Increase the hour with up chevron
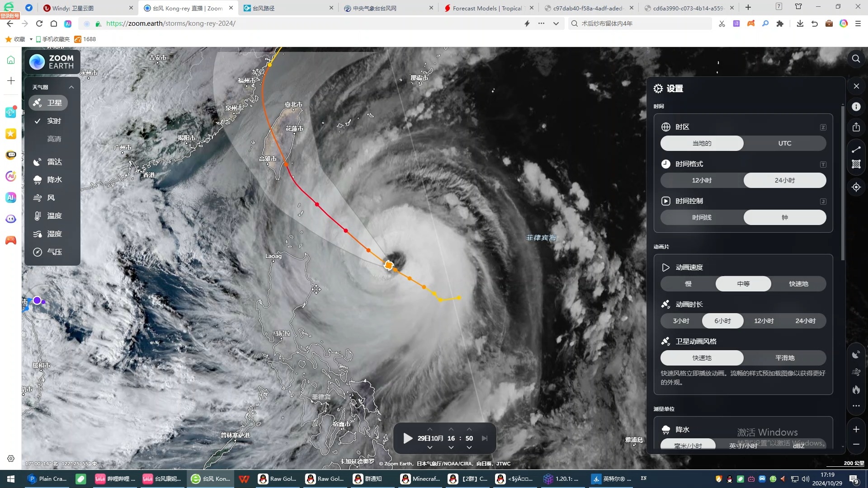Viewport: 868px width, 488px height. pyautogui.click(x=451, y=429)
